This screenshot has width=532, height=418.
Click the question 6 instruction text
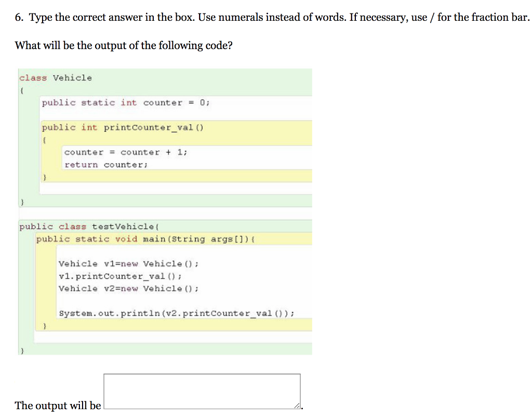click(x=272, y=17)
